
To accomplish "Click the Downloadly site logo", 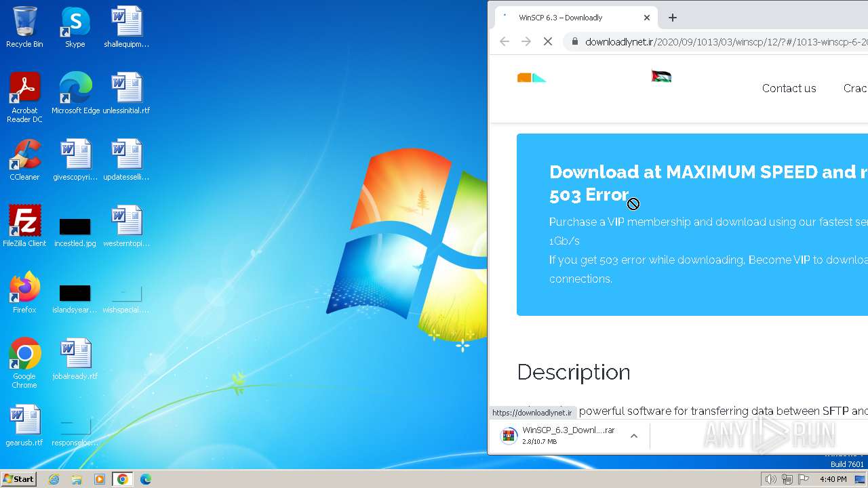I will click(532, 77).
